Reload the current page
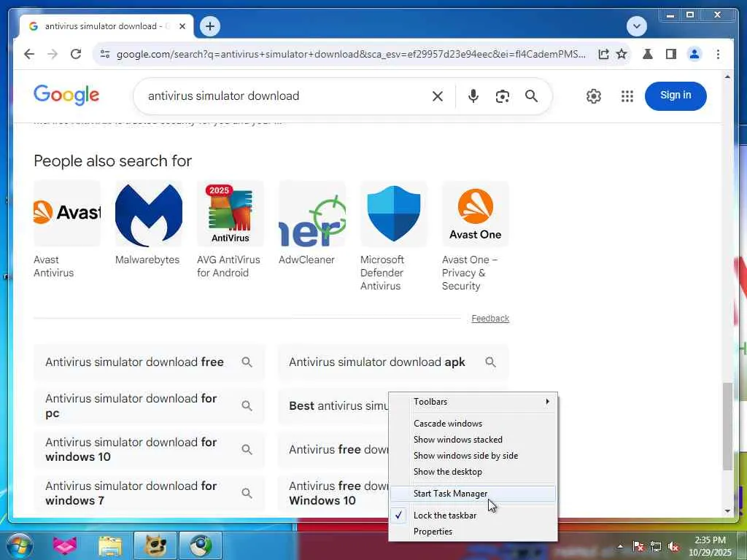 pyautogui.click(x=76, y=54)
